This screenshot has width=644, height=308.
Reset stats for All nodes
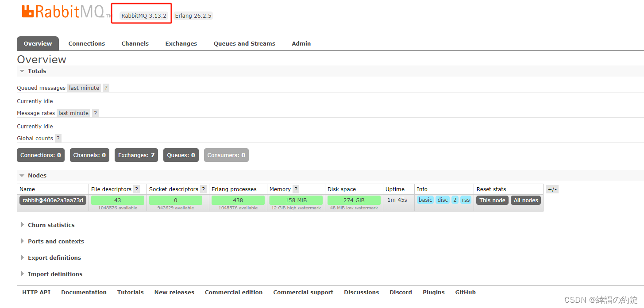pos(526,200)
